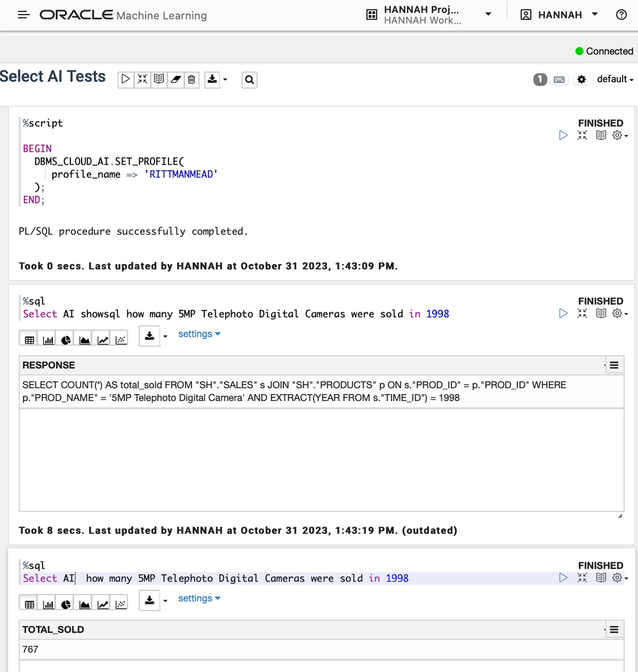
Task: Open the download format dropdown arrow
Action: click(x=225, y=79)
